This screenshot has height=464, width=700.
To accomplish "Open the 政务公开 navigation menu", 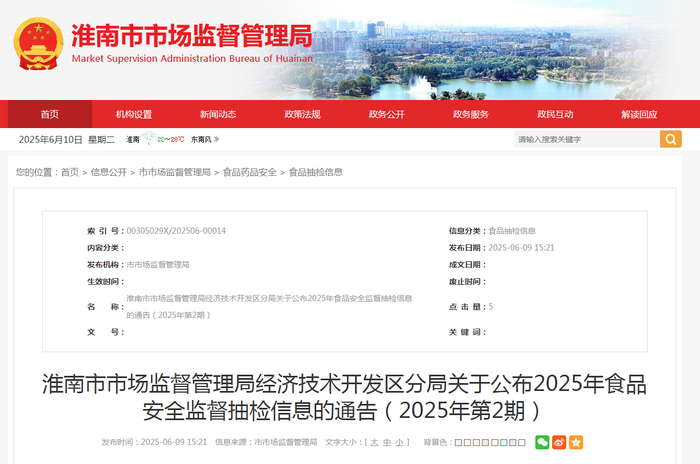I will [387, 114].
